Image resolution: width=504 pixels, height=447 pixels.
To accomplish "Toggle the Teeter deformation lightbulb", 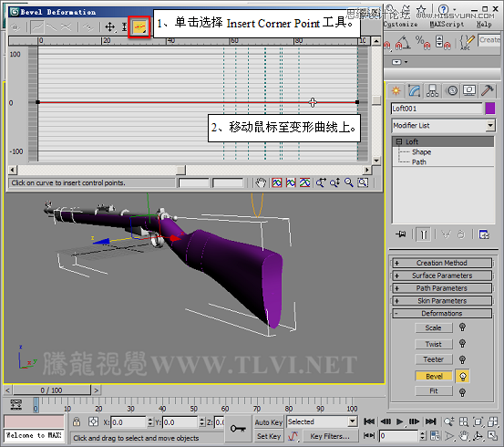I will [x=462, y=359].
